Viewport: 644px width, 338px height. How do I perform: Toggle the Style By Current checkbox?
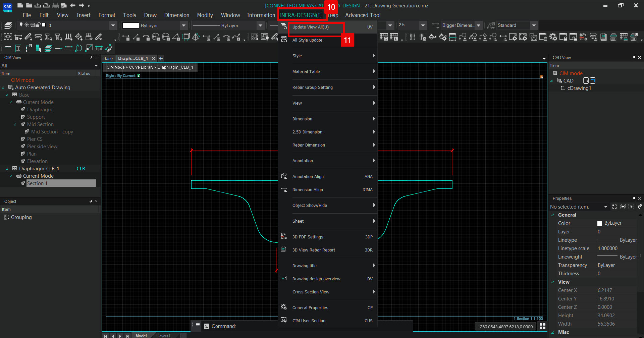[139, 76]
